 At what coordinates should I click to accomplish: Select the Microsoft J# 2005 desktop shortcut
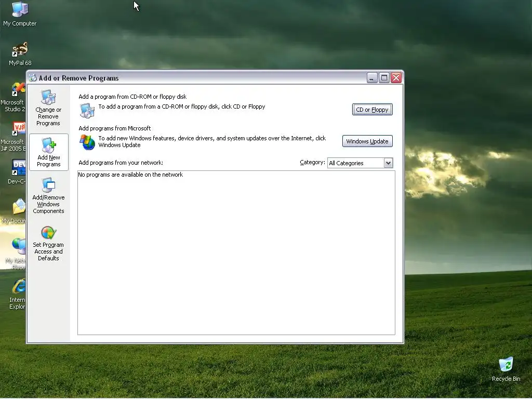click(x=13, y=137)
